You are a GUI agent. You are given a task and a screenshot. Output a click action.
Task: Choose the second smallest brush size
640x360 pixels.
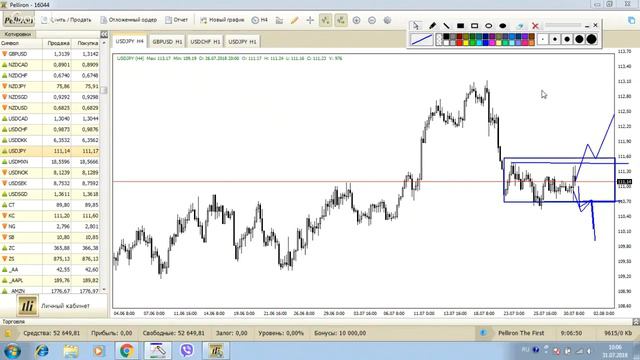(555, 39)
